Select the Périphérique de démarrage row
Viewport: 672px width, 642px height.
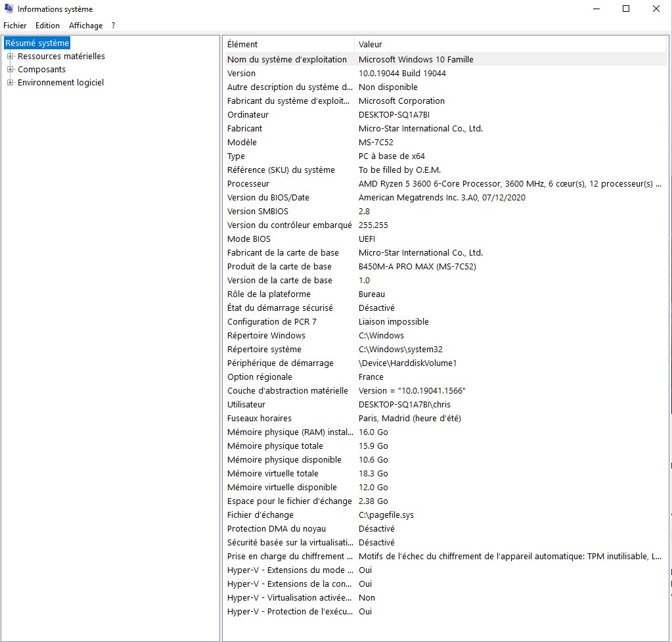click(446, 363)
